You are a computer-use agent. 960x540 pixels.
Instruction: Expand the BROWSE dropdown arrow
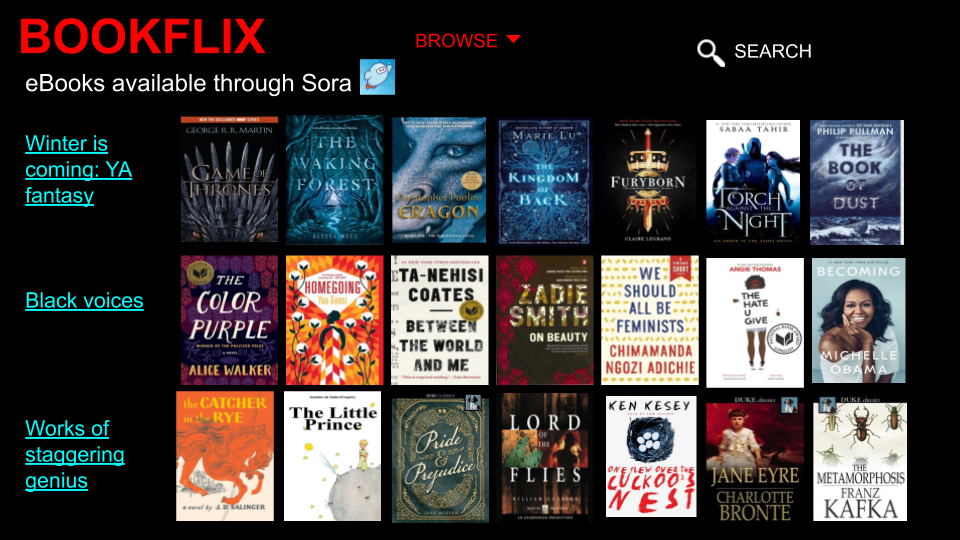[x=513, y=39]
